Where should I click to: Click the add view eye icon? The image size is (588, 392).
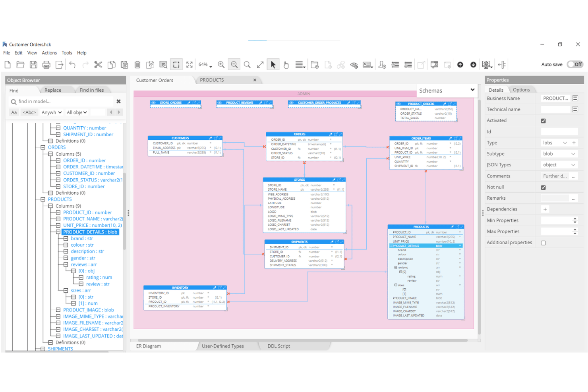pyautogui.click(x=354, y=65)
